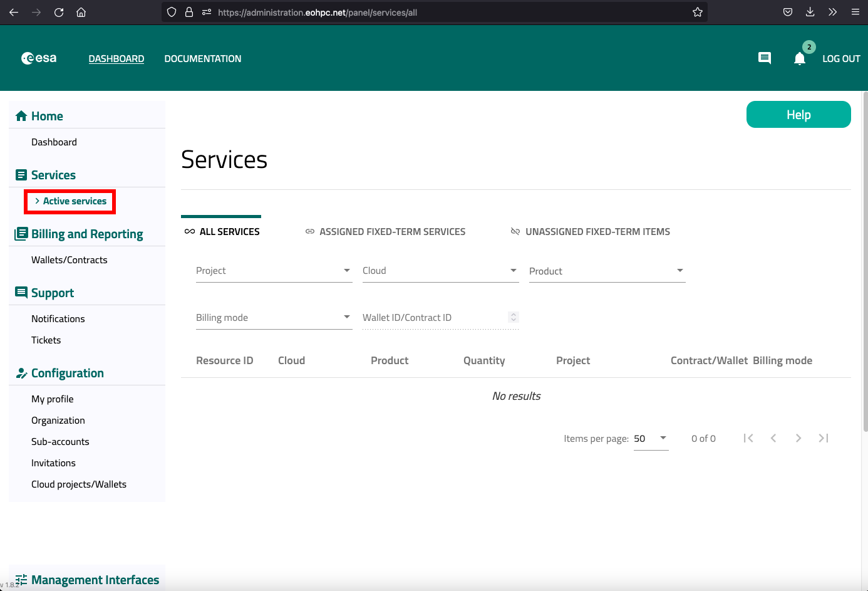Change the items per page dropdown
The height and width of the screenshot is (591, 868).
(x=651, y=439)
